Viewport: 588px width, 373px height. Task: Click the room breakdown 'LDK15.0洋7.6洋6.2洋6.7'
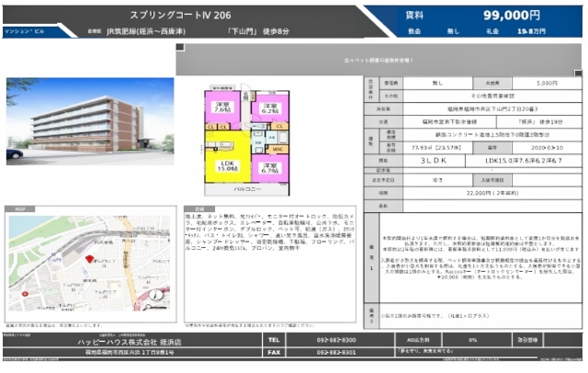pos(524,161)
